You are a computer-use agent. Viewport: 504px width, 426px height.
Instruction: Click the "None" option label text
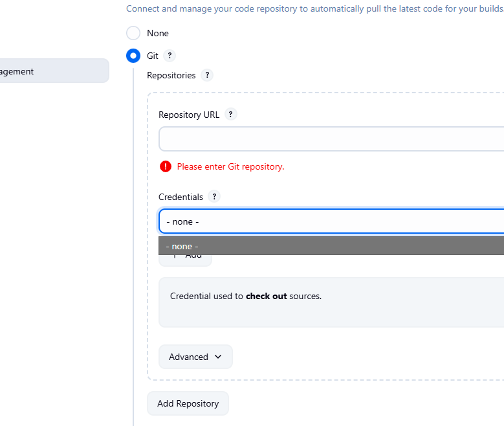pos(158,33)
